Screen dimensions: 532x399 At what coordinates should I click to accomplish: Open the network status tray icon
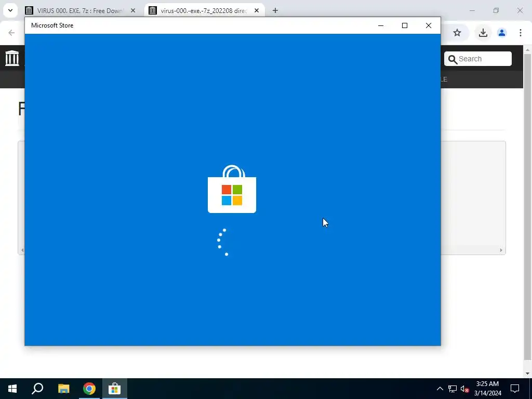point(453,389)
